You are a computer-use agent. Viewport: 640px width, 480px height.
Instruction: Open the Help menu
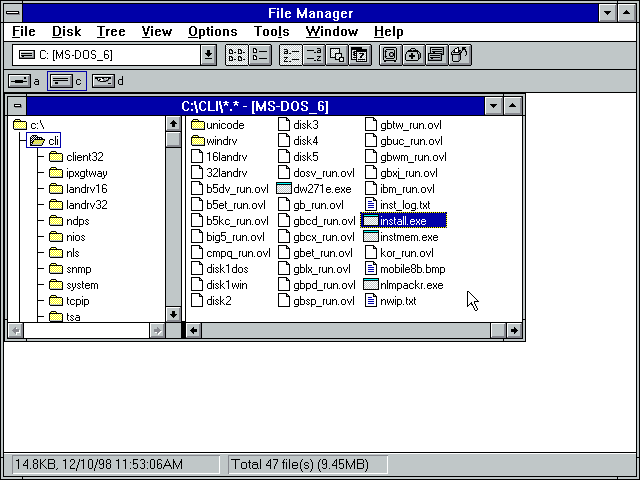pyautogui.click(x=389, y=31)
